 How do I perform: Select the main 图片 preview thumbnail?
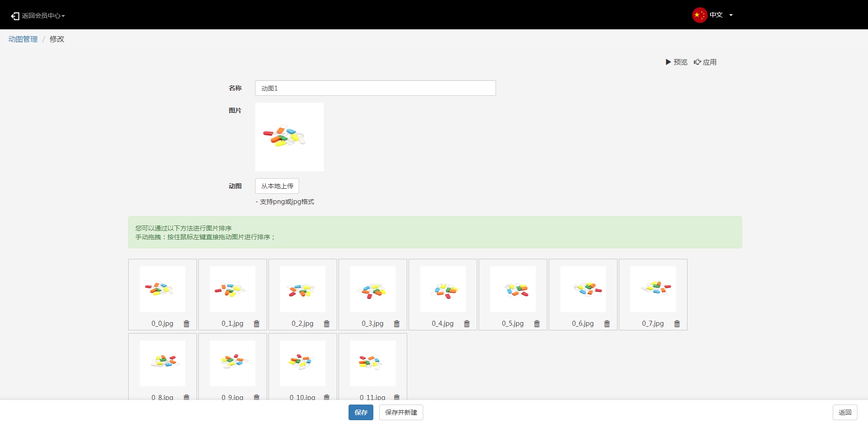pos(289,137)
